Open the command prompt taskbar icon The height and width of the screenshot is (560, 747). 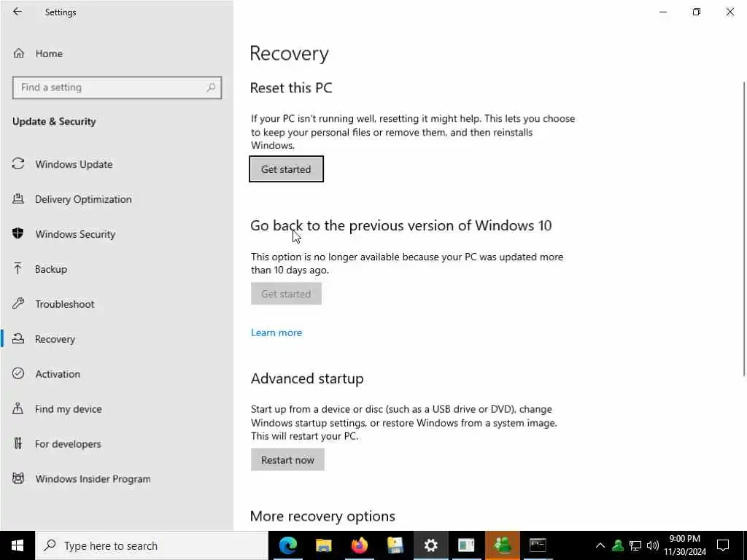point(538,545)
